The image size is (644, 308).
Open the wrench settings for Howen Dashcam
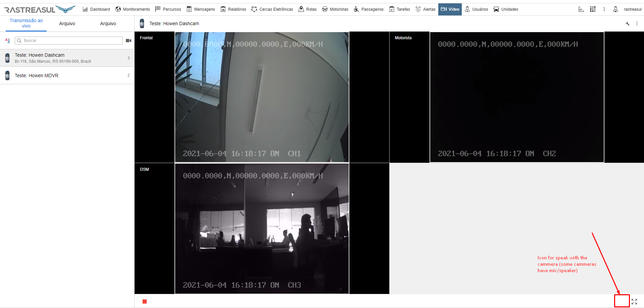tap(627, 23)
